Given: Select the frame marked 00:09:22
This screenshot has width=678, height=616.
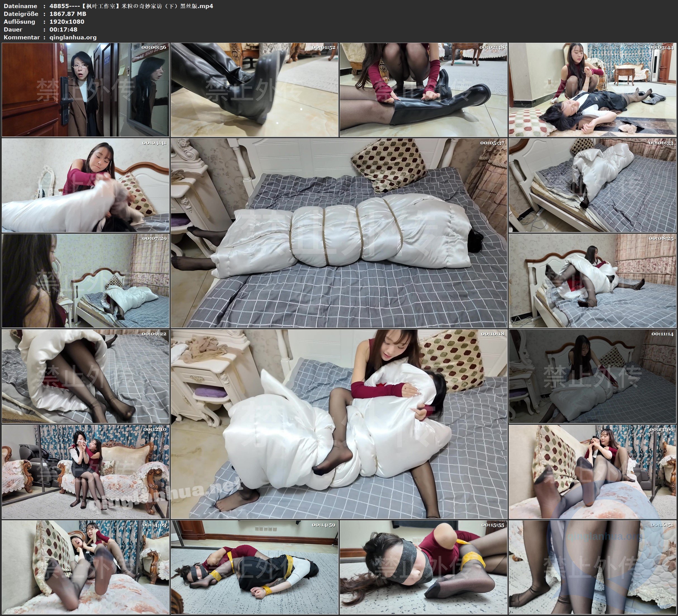Looking at the screenshot, I should point(85,376).
